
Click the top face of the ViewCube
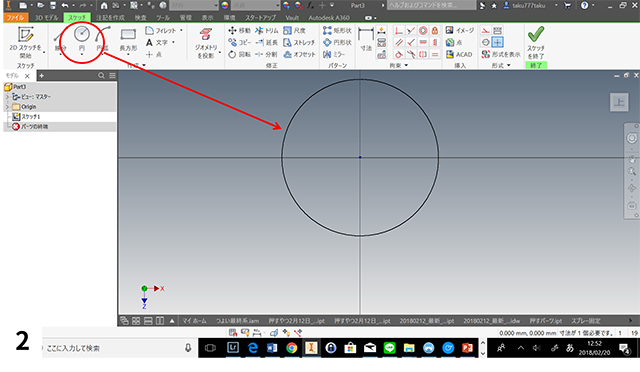tap(619, 102)
